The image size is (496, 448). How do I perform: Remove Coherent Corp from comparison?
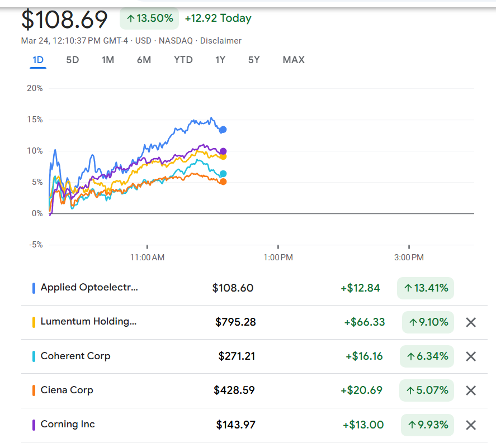coord(471,357)
